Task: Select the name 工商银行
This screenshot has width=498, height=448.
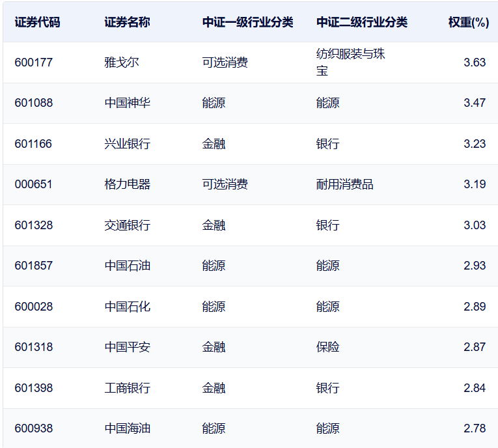Action: [128, 388]
